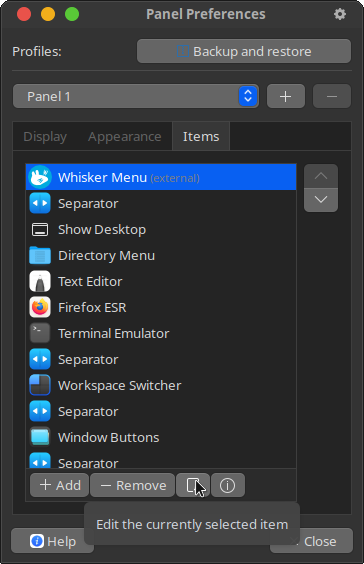Select the Directory Menu list entry

[x=161, y=255]
